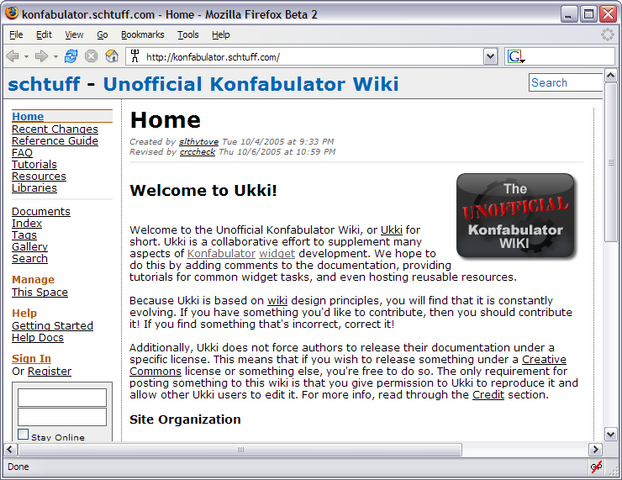
Task: Follow the widget link in paragraph
Action: [277, 253]
